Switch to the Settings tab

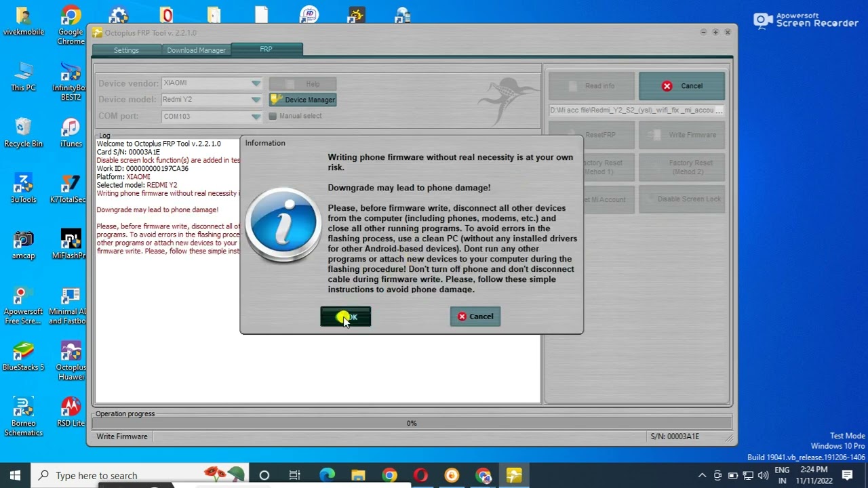coord(126,50)
